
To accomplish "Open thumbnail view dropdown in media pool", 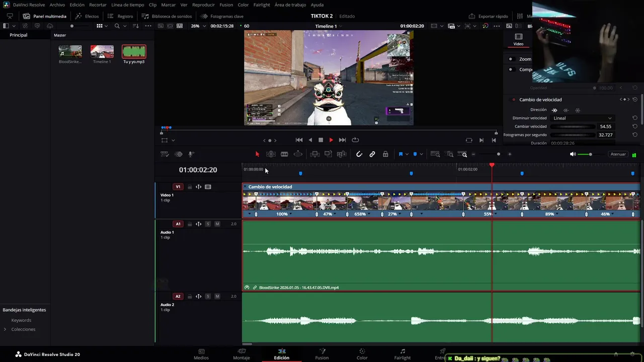I will click(x=107, y=26).
